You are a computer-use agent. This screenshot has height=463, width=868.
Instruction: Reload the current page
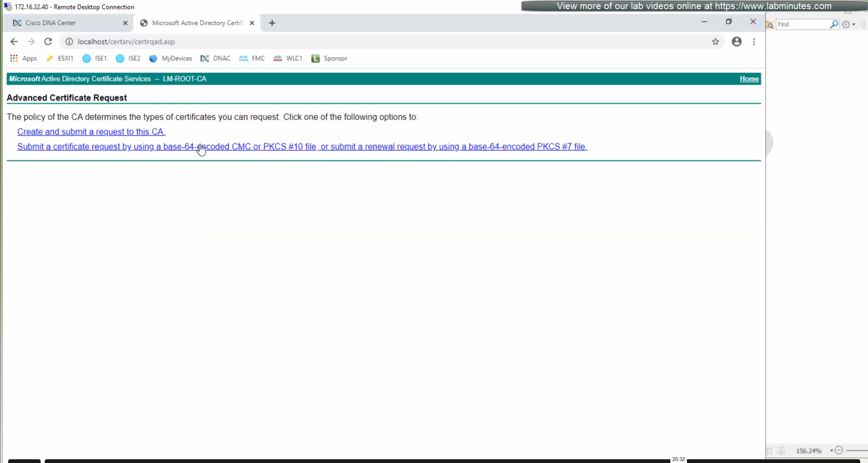[48, 41]
